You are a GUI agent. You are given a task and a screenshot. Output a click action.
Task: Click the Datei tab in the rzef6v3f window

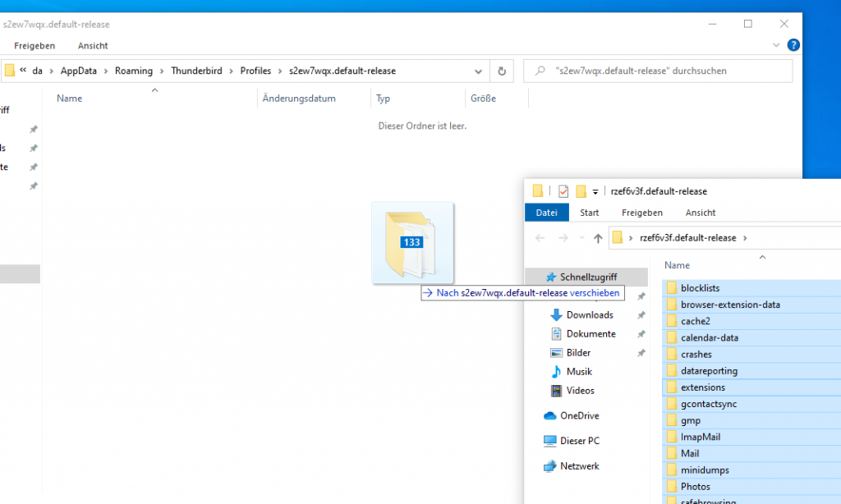pos(546,213)
